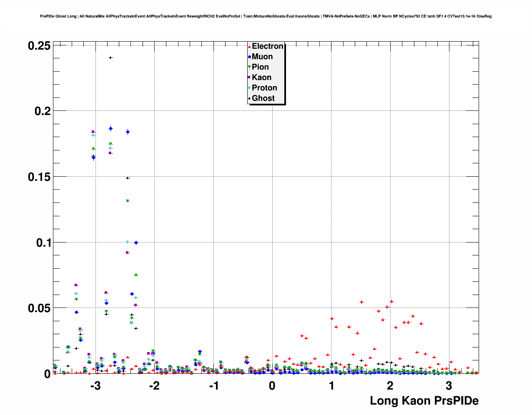Screen dimensions: 532x415
Task: Click the 0.25 y-axis tick label
Action: tap(39, 46)
